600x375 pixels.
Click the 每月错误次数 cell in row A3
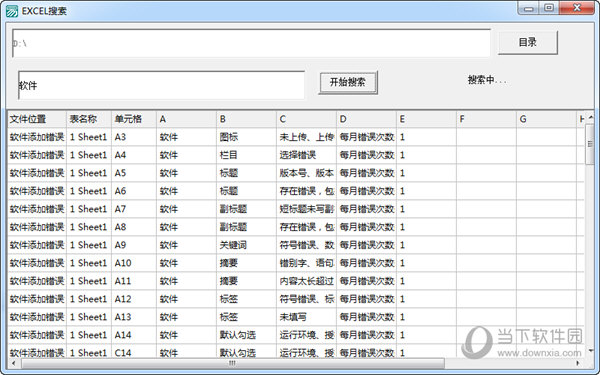(367, 137)
